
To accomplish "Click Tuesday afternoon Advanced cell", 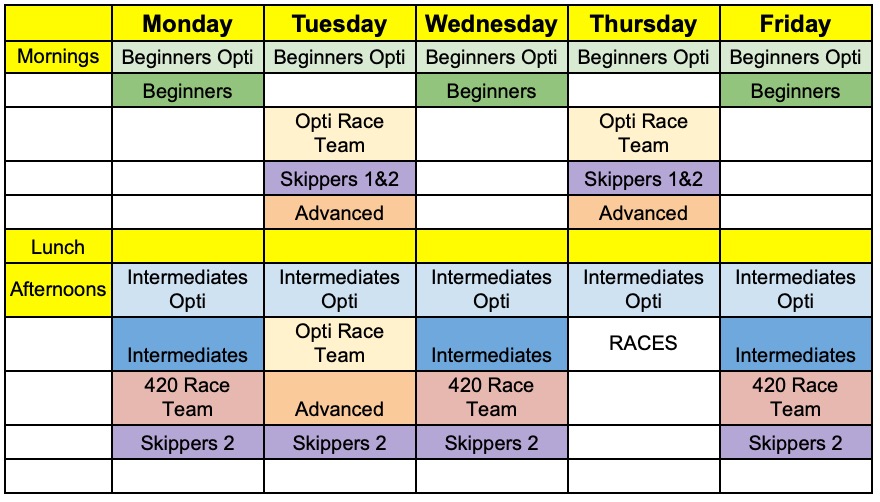I will (340, 398).
